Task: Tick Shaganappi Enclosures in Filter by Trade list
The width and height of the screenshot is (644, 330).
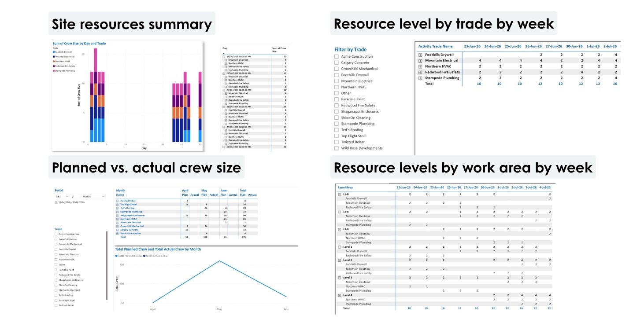Action: click(337, 111)
